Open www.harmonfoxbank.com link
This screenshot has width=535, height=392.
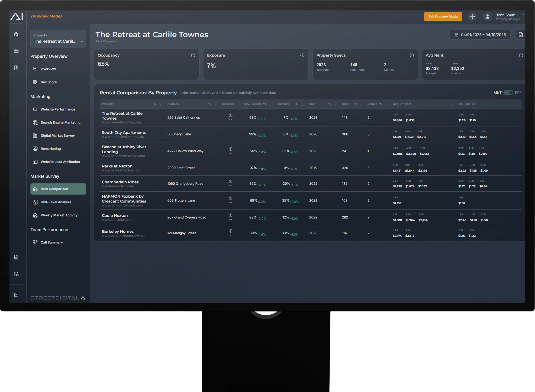[122, 205]
